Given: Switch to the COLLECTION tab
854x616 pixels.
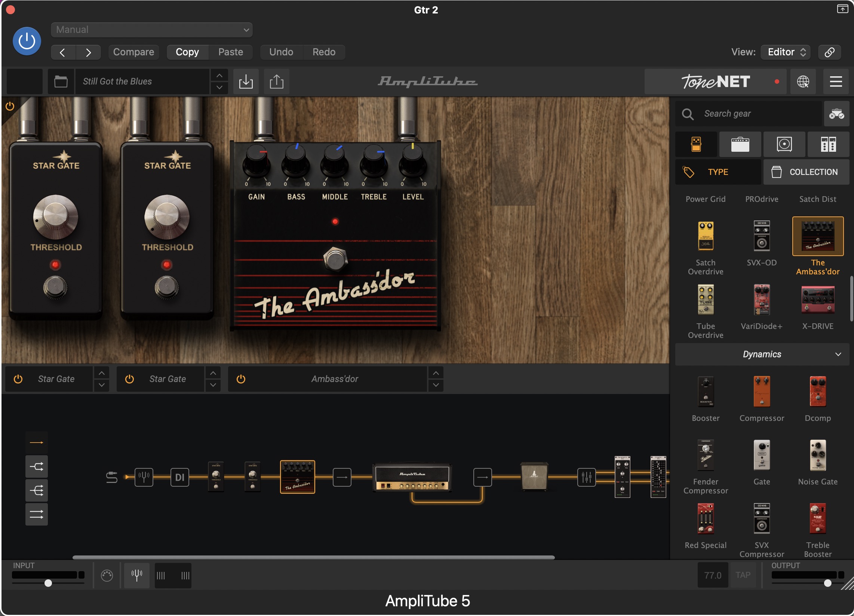Looking at the screenshot, I should tap(806, 172).
